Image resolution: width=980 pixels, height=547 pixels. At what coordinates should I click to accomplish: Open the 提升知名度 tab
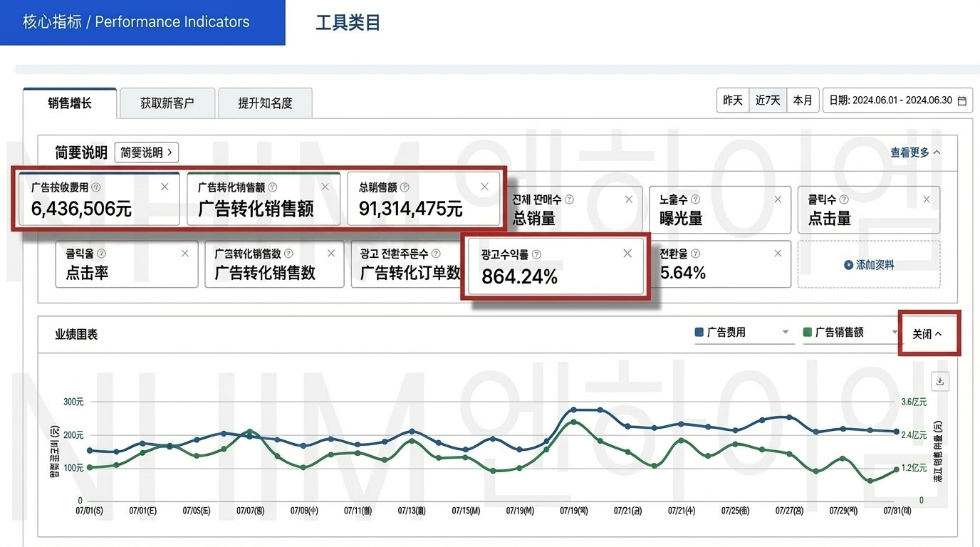[265, 103]
